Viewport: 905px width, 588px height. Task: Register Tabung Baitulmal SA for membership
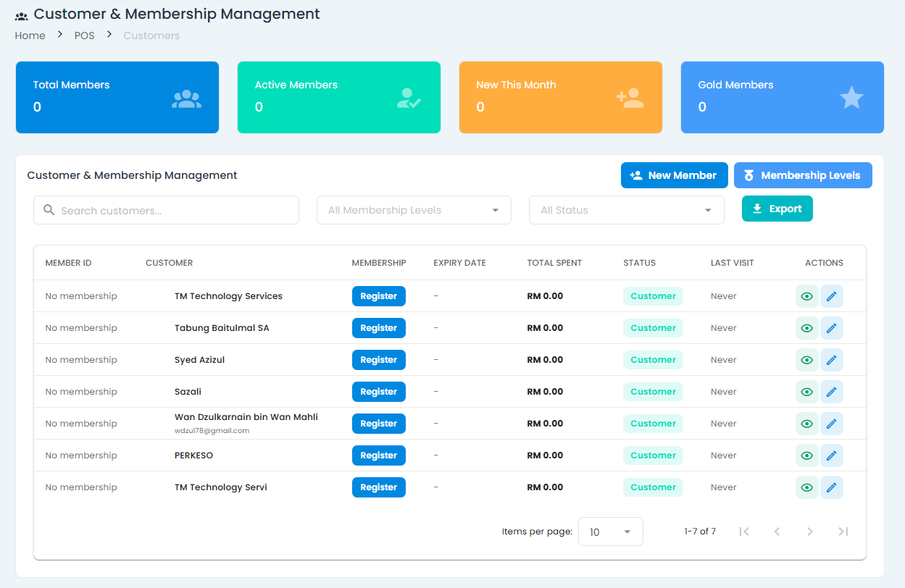pyautogui.click(x=379, y=328)
